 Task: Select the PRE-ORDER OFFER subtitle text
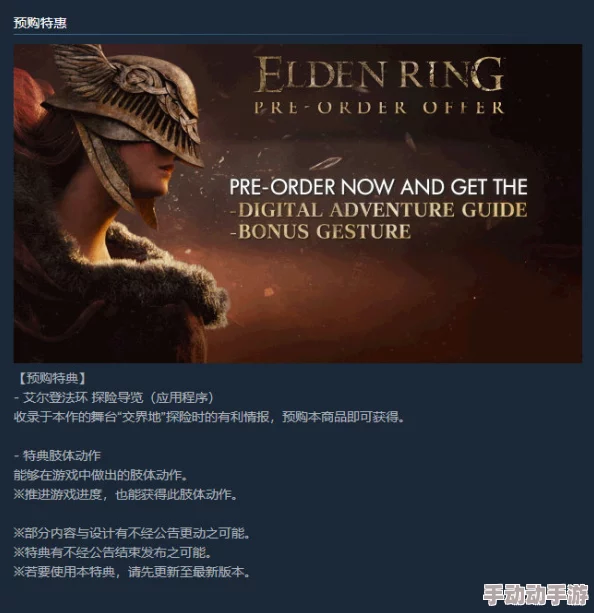pyautogui.click(x=379, y=108)
